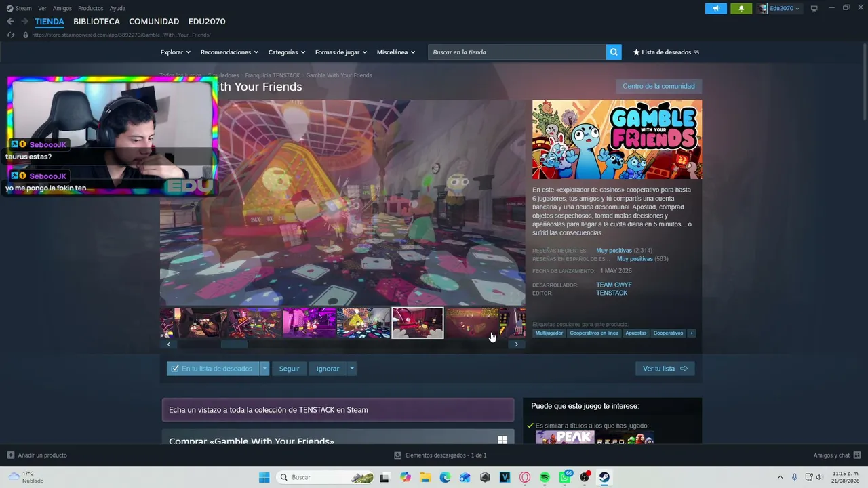The width and height of the screenshot is (868, 488).
Task: Open the green notifications bell
Action: 741,8
